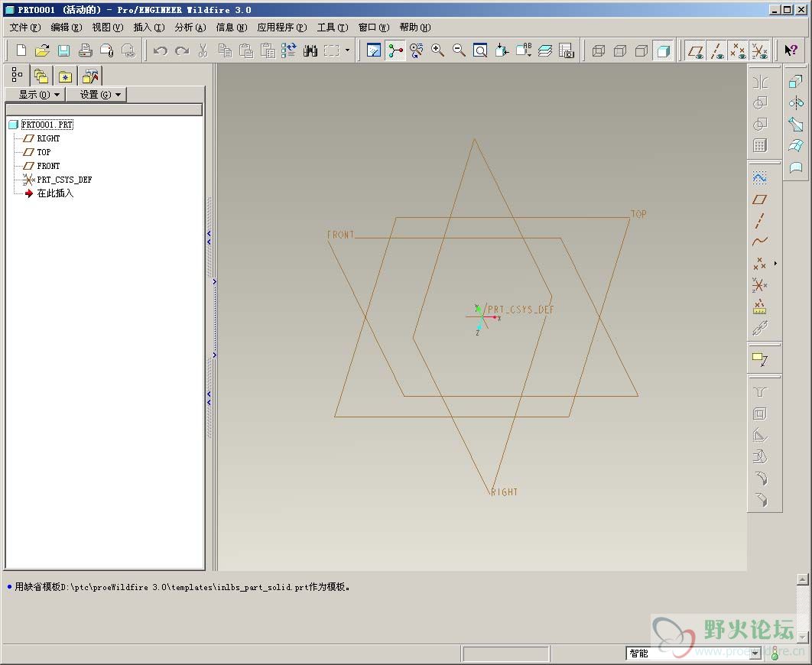The height and width of the screenshot is (665, 812).
Task: Start the Sketch tool
Action: [x=760, y=178]
